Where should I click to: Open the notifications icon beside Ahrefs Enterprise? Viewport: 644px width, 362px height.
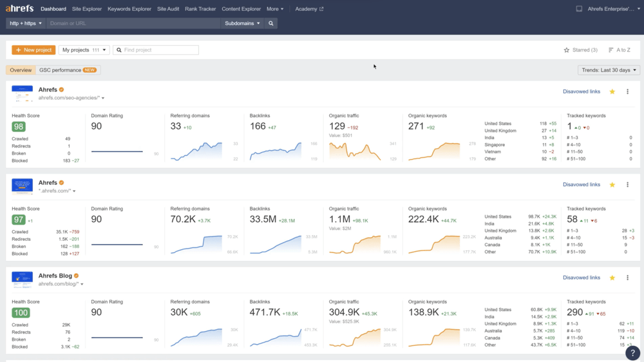click(579, 8)
